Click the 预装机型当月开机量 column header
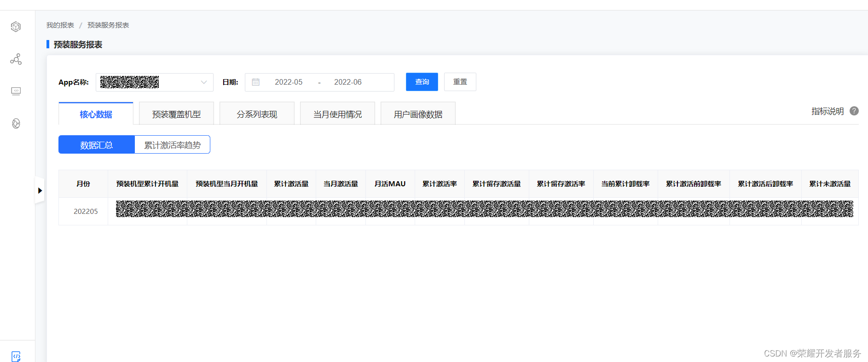Viewport: 868px width, 362px height. point(227,184)
